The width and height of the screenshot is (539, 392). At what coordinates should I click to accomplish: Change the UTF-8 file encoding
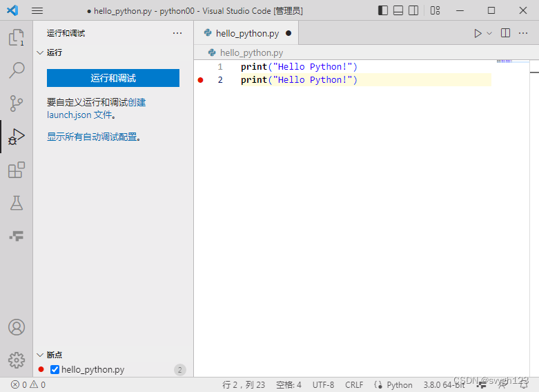(323, 384)
